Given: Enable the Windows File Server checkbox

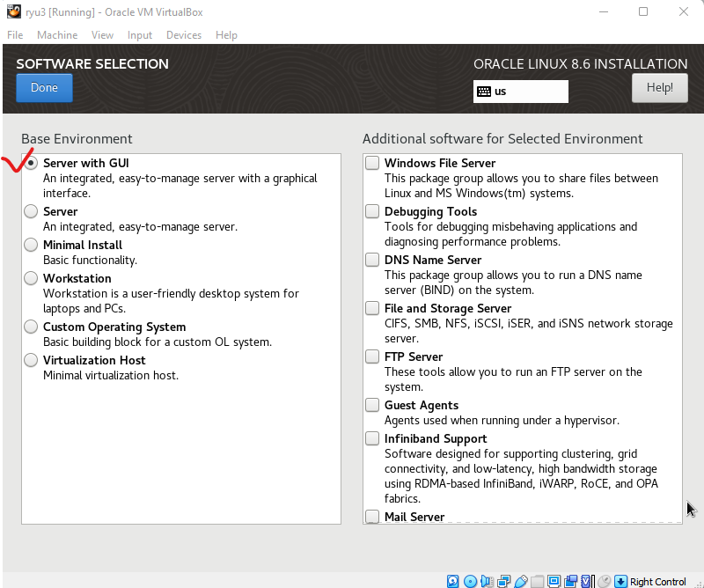Looking at the screenshot, I should 372,163.
